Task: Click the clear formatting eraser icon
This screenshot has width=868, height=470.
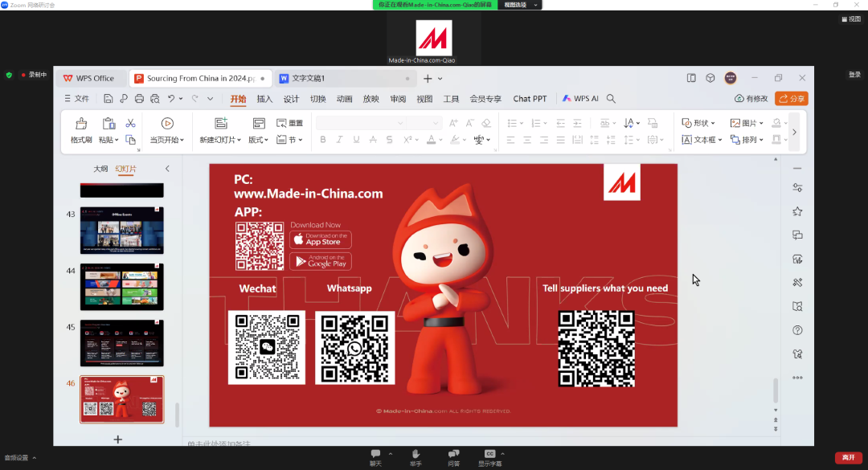Action: [486, 123]
